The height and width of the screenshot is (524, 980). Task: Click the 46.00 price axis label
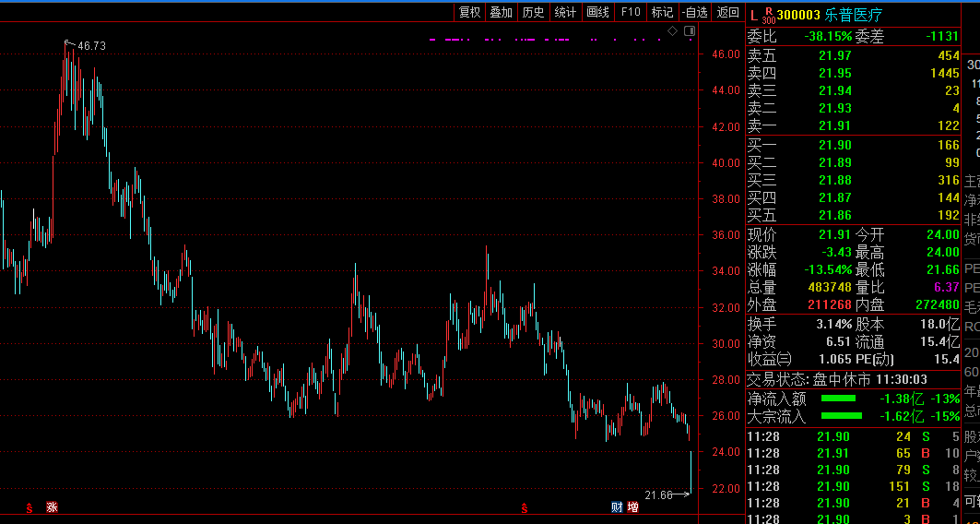pos(726,54)
